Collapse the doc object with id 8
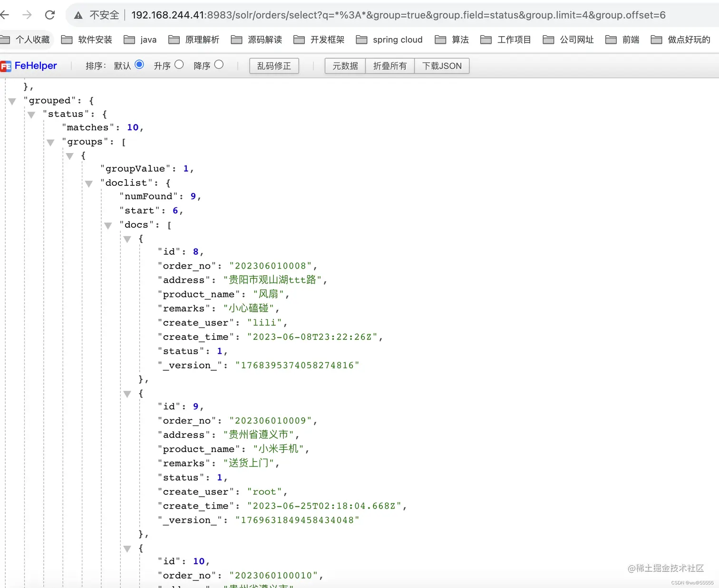 127,239
